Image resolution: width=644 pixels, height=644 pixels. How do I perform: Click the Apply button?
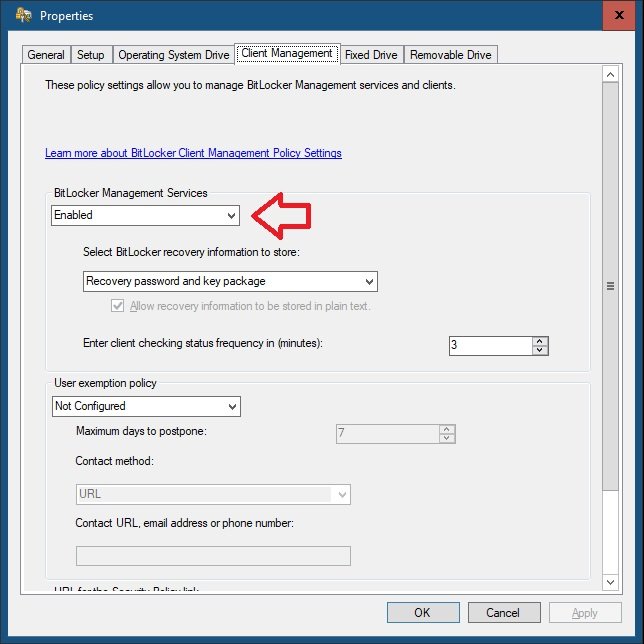[585, 613]
